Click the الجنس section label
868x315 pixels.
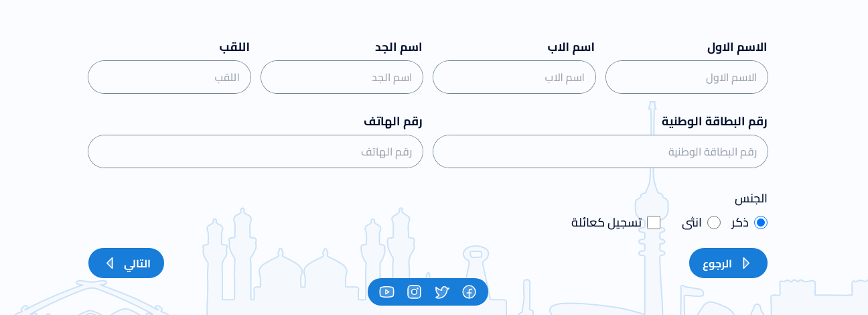coord(751,198)
